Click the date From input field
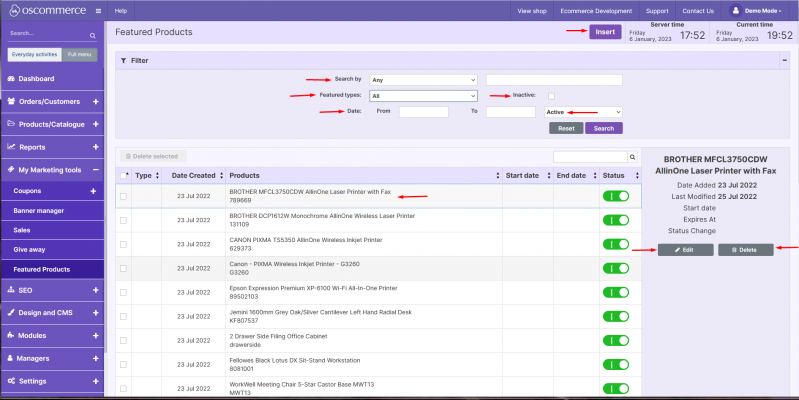This screenshot has height=400, width=799. [423, 112]
